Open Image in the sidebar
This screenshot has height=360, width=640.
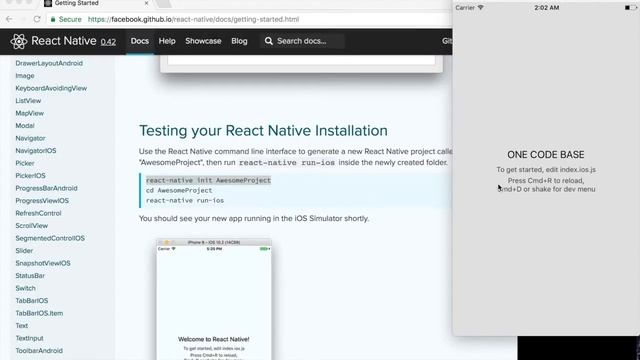point(25,76)
